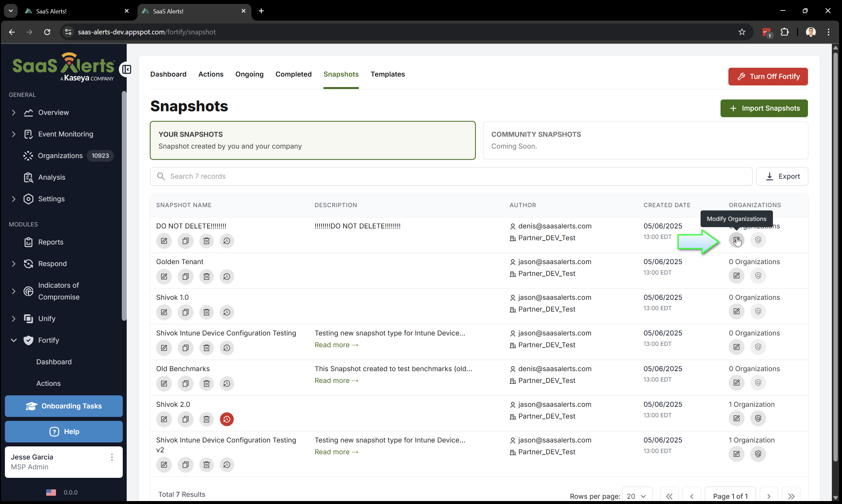Screen dimensions: 842x504
Task: Collapse the sidebar using the panel toggle icon
Action: pyautogui.click(x=126, y=70)
